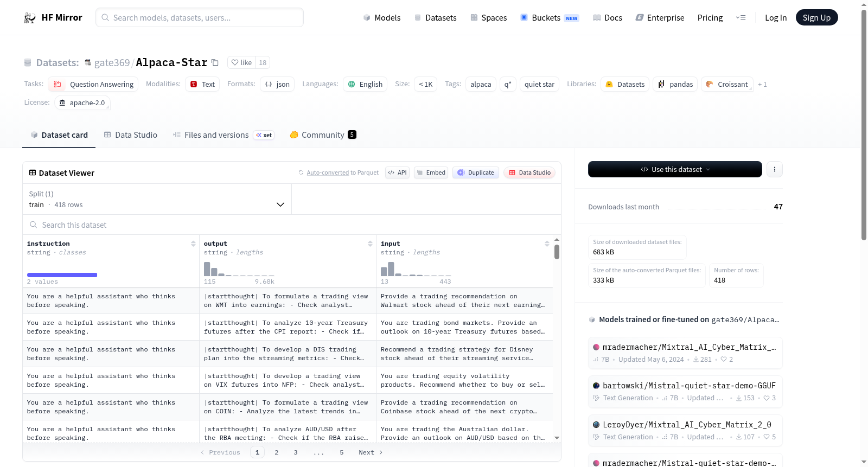Click the apache-2.0 license tag
Viewport: 868px width, 467px height.
click(x=82, y=103)
